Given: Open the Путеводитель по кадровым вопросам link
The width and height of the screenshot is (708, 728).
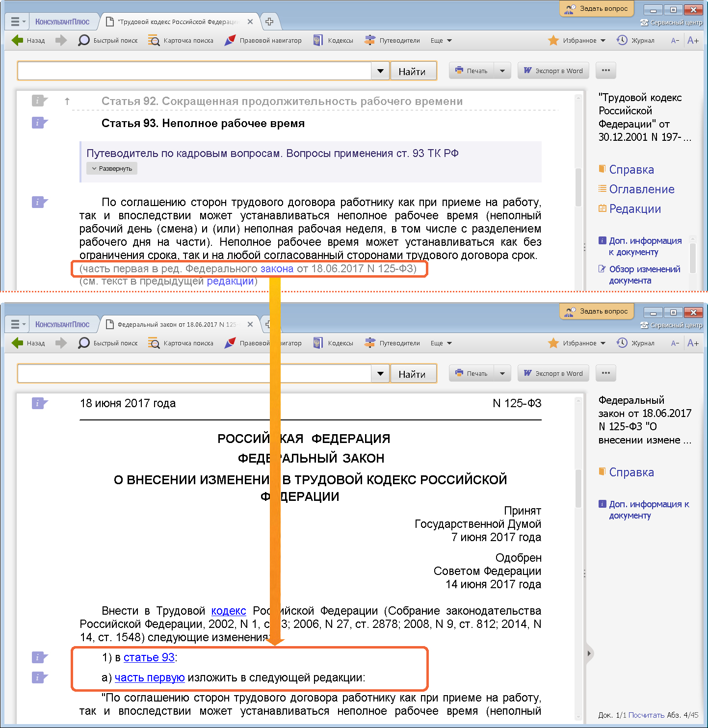Looking at the screenshot, I should 272,153.
